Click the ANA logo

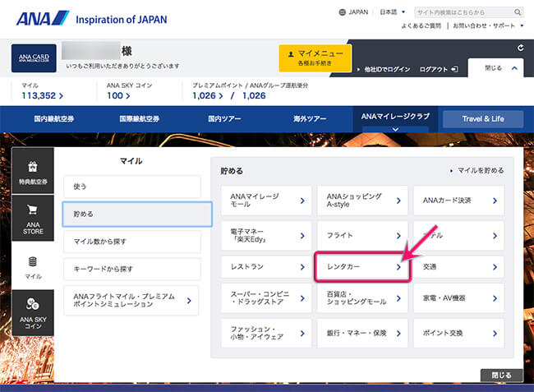43,18
